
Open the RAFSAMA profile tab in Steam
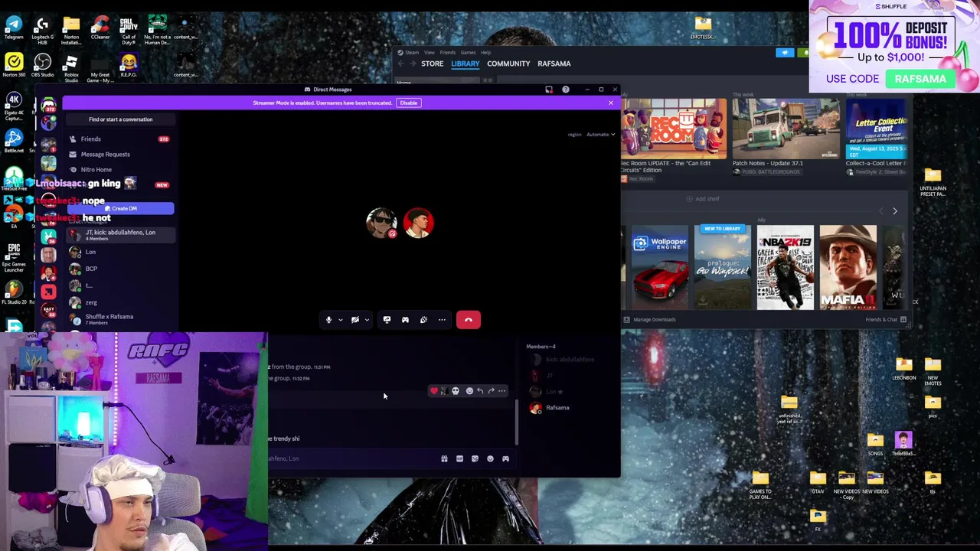tap(554, 64)
